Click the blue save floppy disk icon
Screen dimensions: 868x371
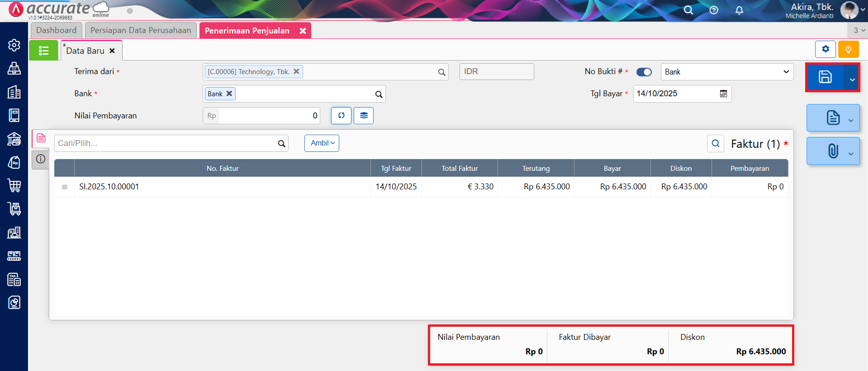coord(825,77)
